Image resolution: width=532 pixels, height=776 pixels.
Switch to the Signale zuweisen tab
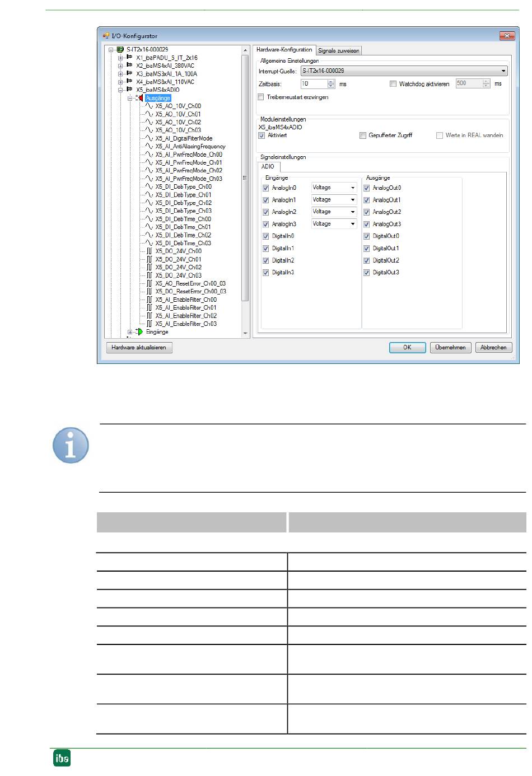(x=339, y=50)
